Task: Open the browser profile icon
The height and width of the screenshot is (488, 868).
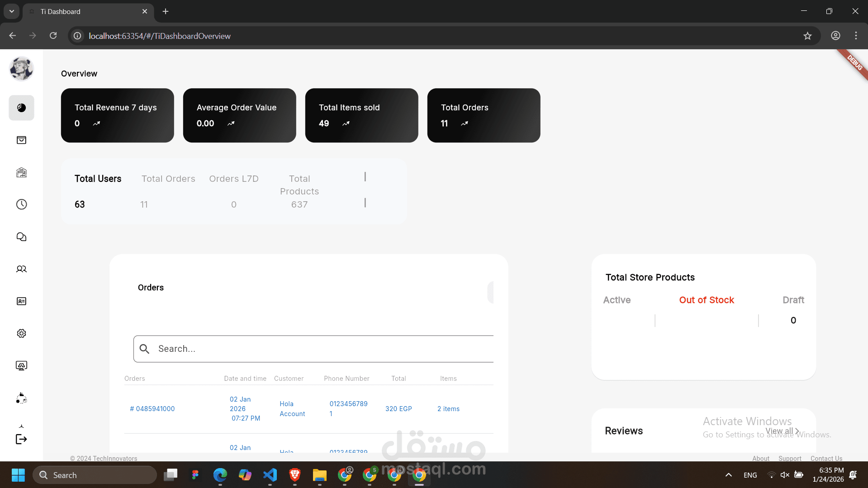Action: (x=835, y=36)
